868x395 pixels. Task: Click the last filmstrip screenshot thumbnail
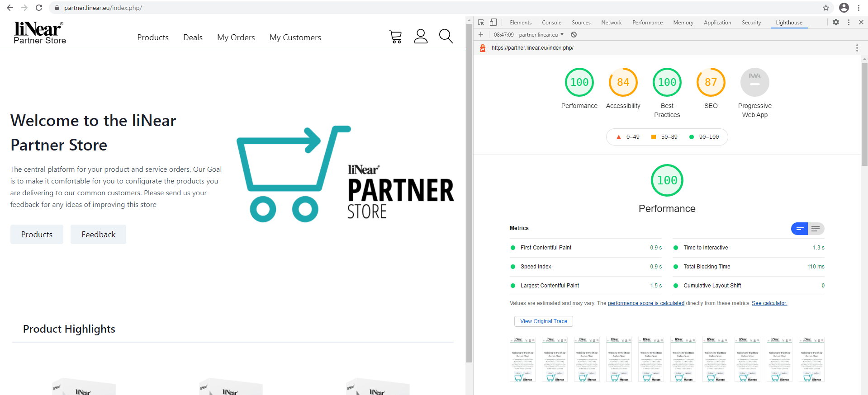coord(811,359)
